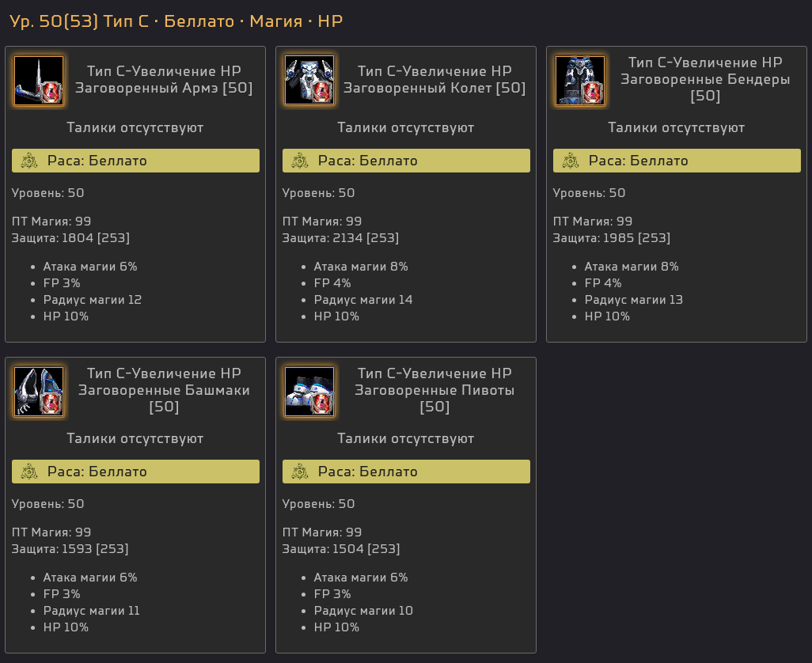Open the Заговоренный Колет [50] item title
This screenshot has width=812, height=663.
click(434, 79)
